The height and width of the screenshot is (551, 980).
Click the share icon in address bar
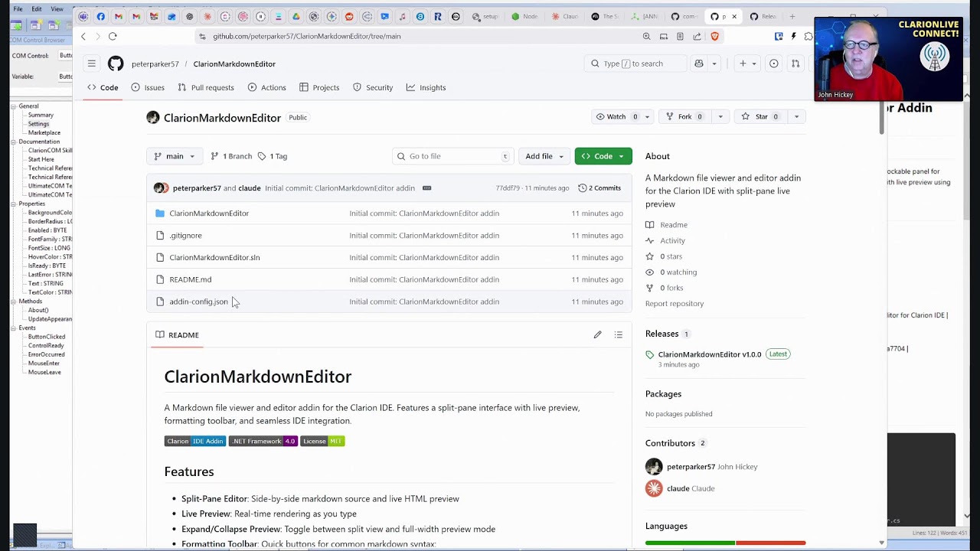coord(697,36)
